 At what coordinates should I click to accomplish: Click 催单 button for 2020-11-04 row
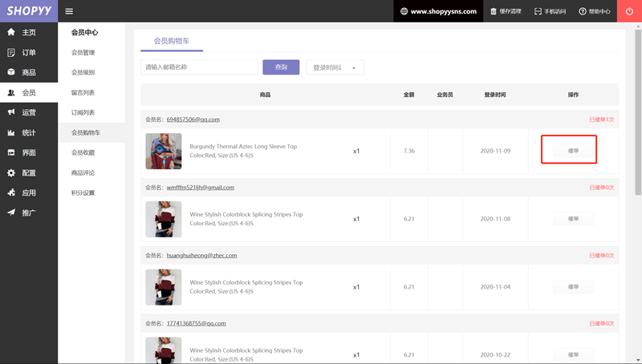[573, 286]
